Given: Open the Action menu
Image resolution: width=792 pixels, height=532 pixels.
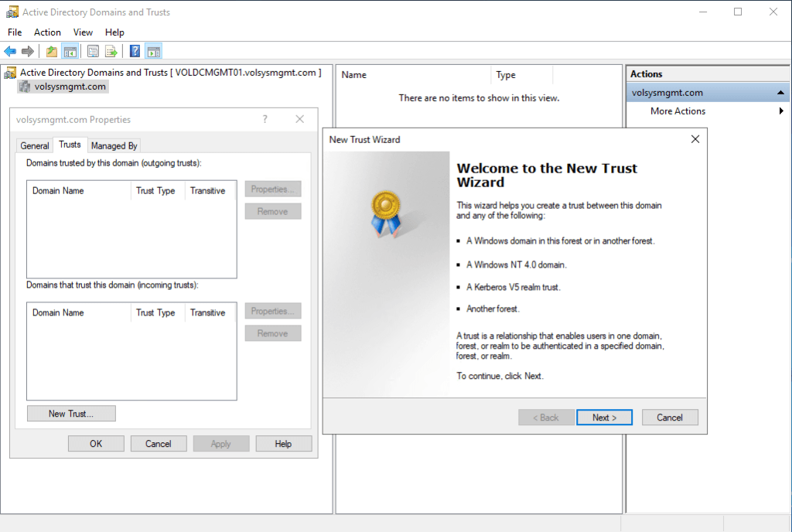Looking at the screenshot, I should pyautogui.click(x=47, y=32).
